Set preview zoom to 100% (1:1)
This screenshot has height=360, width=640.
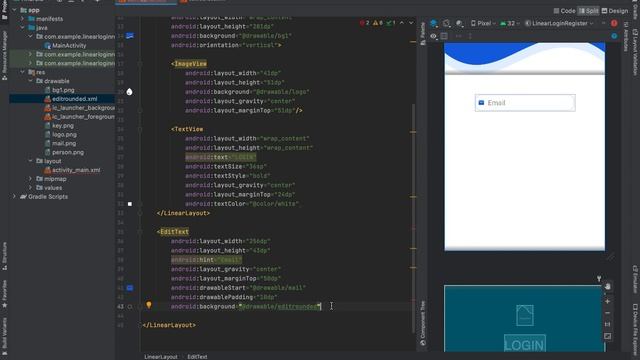[x=607, y=324]
